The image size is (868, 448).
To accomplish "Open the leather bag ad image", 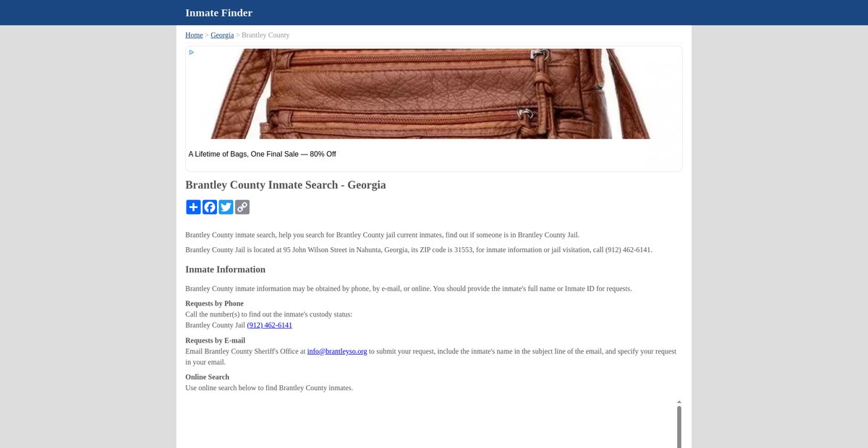I will pos(434,94).
